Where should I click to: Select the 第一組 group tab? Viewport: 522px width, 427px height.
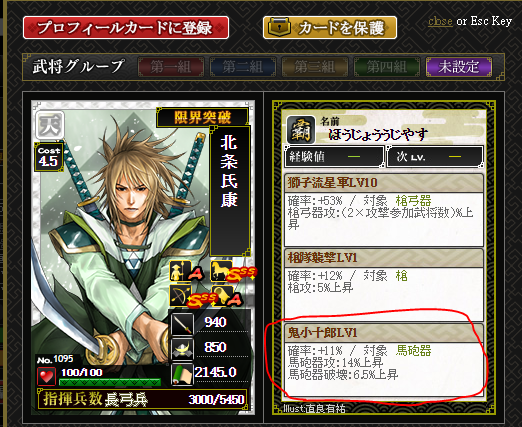click(x=171, y=67)
